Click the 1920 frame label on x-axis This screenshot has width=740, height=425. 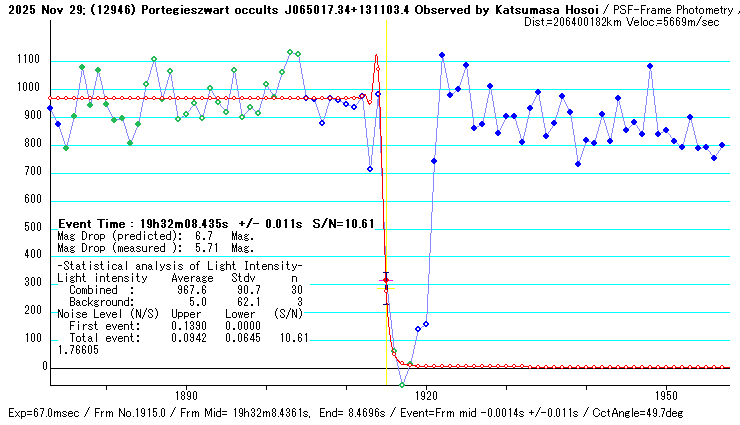427,395
